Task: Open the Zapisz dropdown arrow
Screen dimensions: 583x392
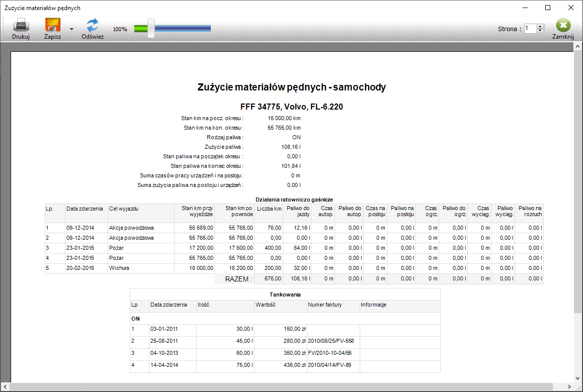Action: point(71,29)
